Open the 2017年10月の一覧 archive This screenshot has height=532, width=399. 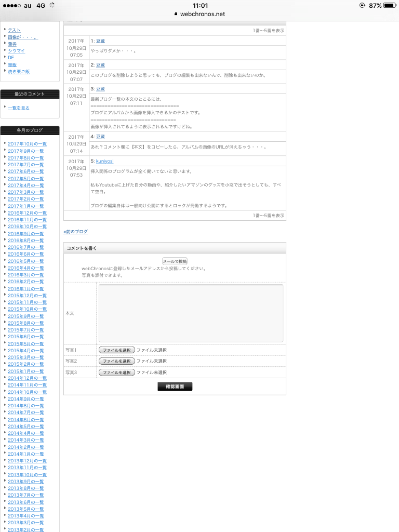[x=27, y=144]
